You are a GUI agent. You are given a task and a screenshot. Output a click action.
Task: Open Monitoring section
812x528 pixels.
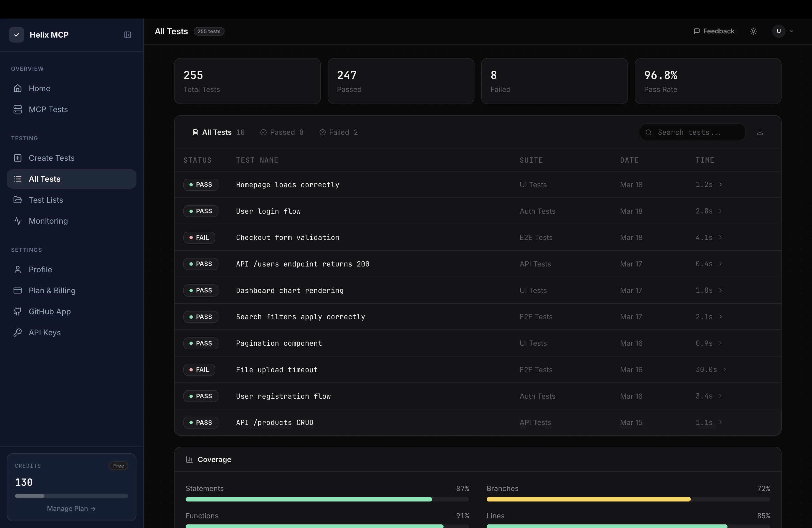(48, 221)
